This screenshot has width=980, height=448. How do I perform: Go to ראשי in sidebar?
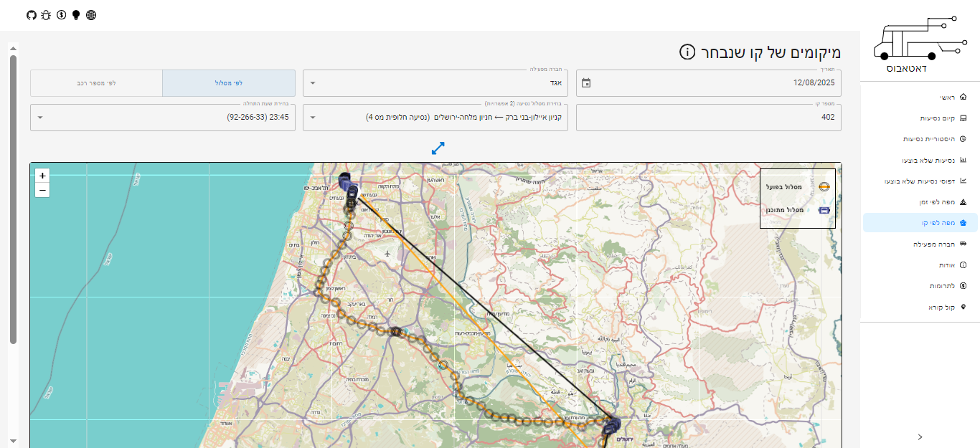[920, 97]
